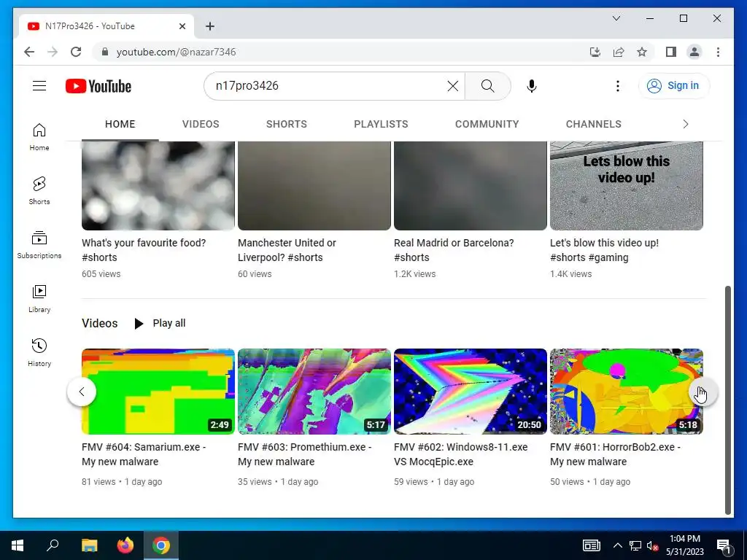Show next videos with right carousel arrow
The image size is (747, 560).
(703, 392)
